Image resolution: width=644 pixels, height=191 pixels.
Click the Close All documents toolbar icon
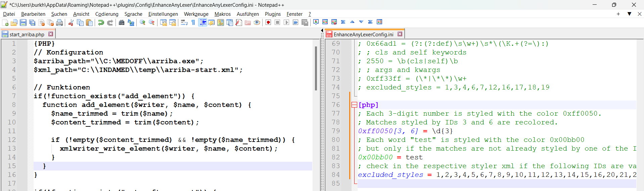pos(51,23)
